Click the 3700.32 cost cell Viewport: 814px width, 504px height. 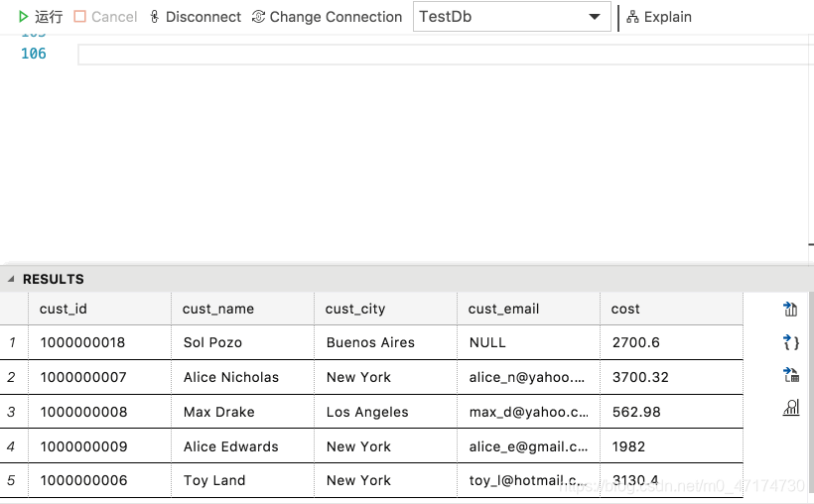pyautogui.click(x=672, y=377)
